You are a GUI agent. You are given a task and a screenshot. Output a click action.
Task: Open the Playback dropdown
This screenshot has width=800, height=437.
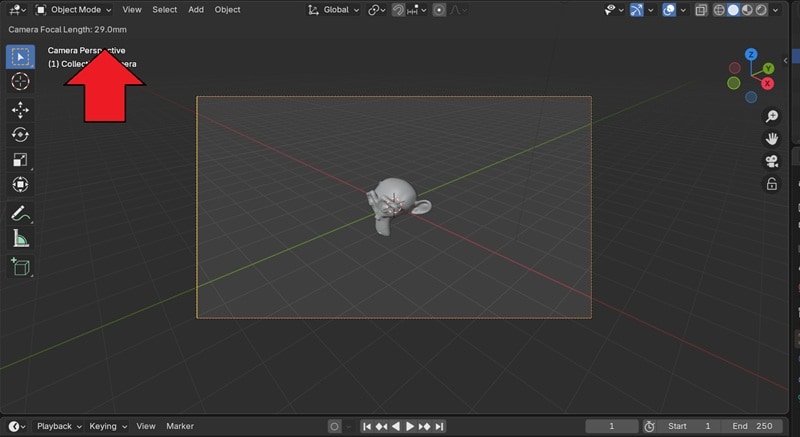tap(59, 426)
